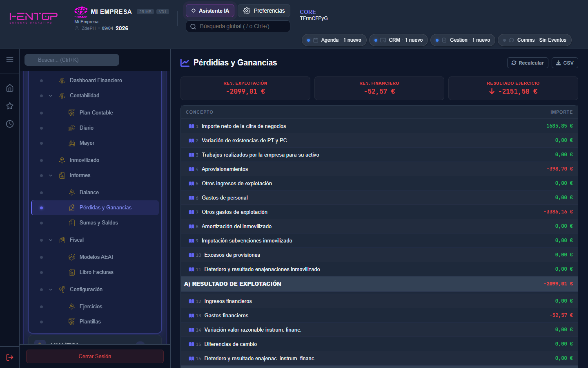The height and width of the screenshot is (368, 588).
Task: Click the Libro Facturas icon
Action: [x=72, y=272]
